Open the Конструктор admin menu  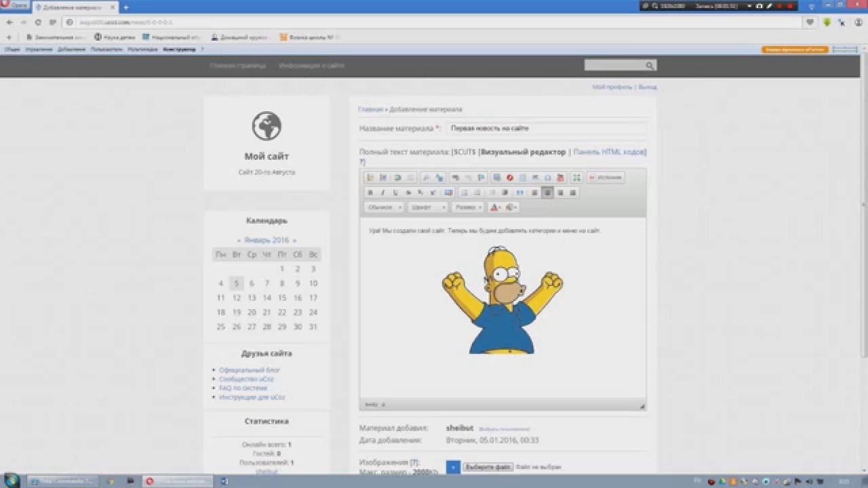click(x=179, y=49)
